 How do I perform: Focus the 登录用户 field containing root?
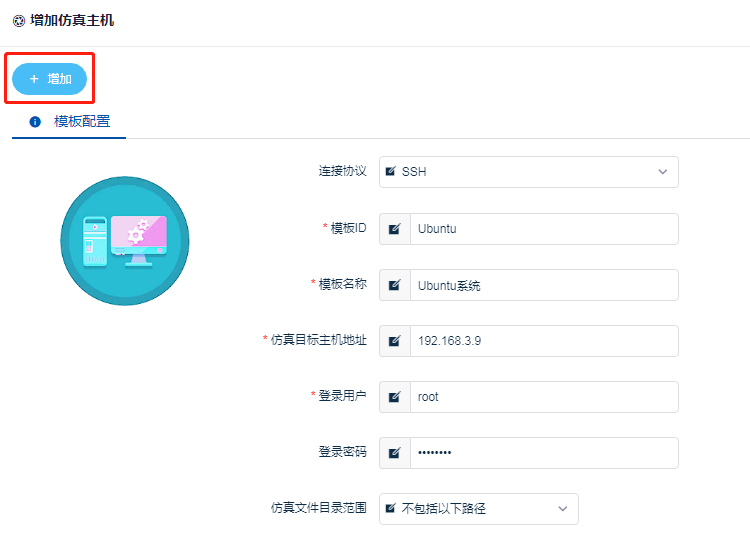[x=543, y=397]
